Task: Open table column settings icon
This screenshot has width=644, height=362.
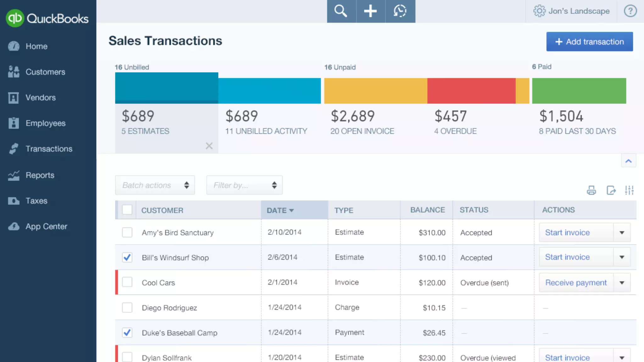Action: pyautogui.click(x=629, y=190)
